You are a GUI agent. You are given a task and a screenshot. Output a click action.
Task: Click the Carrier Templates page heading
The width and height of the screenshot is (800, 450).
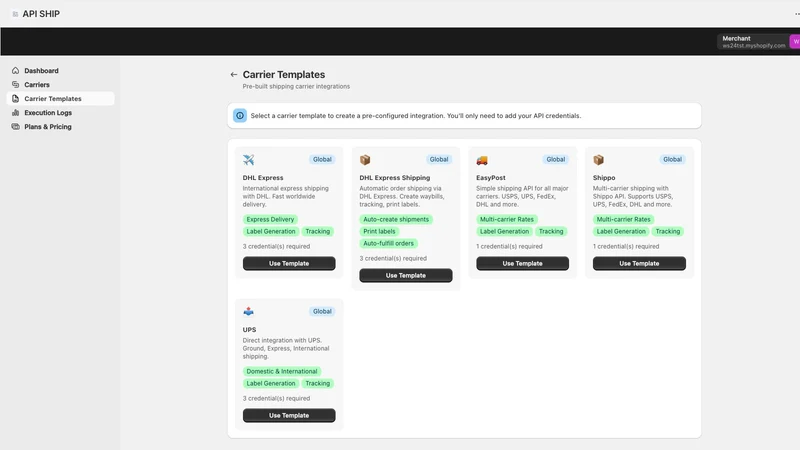pos(284,74)
